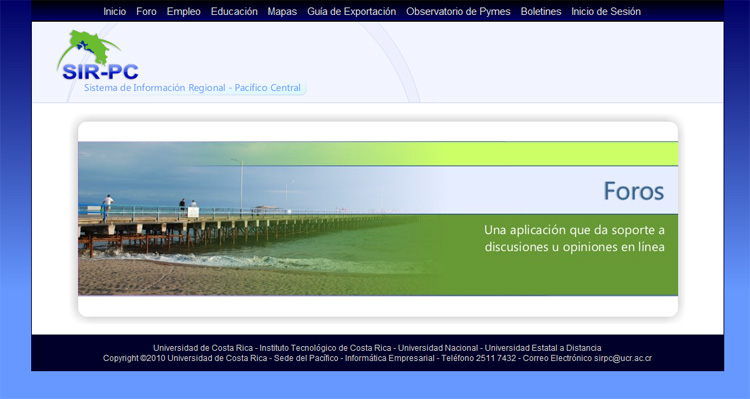
Task: Click the Foros description text in green panel
Action: click(x=574, y=238)
